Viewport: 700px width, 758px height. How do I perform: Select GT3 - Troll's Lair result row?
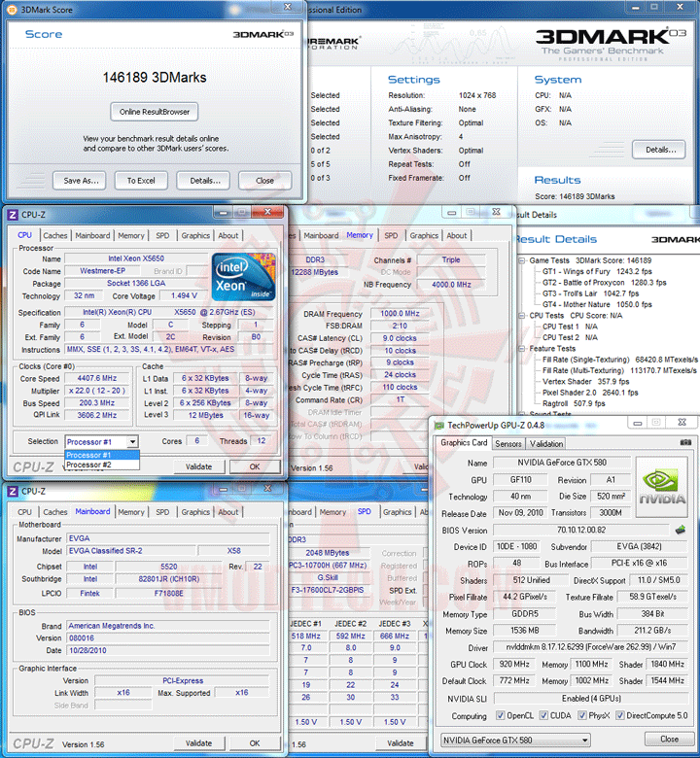click(x=590, y=293)
